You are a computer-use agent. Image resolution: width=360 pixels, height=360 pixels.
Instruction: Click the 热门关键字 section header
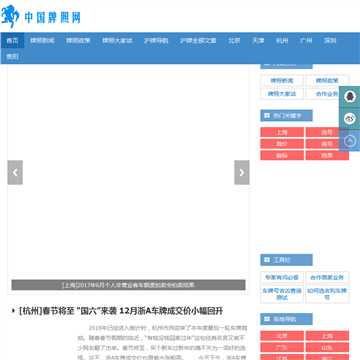(286, 115)
